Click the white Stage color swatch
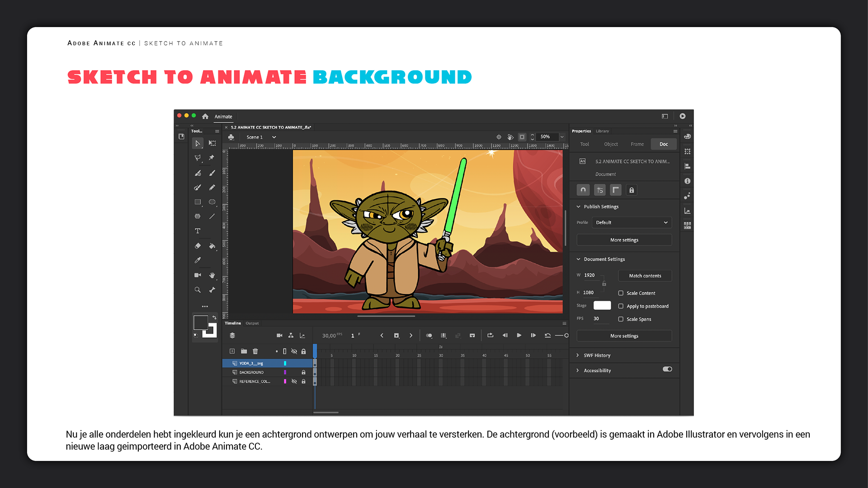This screenshot has width=868, height=488. click(x=602, y=305)
